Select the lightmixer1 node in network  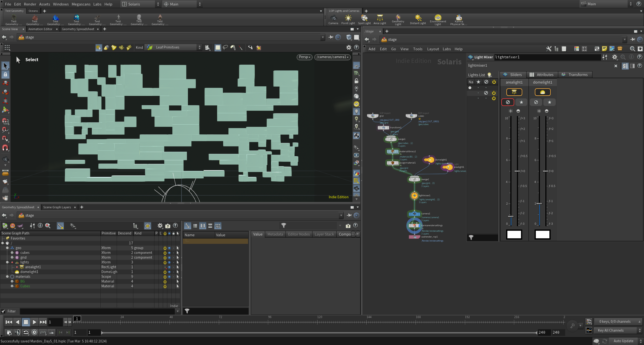(414, 196)
